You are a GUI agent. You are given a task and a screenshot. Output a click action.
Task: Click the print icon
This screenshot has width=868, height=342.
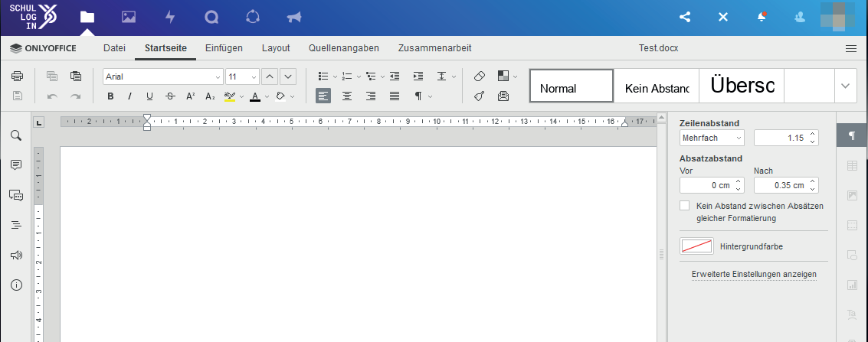17,77
